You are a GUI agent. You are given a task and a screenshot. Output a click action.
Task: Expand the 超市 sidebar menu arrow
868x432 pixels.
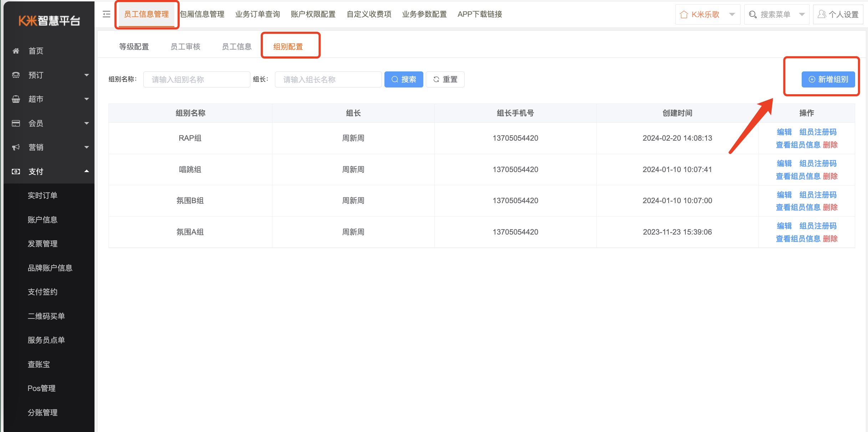pos(86,99)
